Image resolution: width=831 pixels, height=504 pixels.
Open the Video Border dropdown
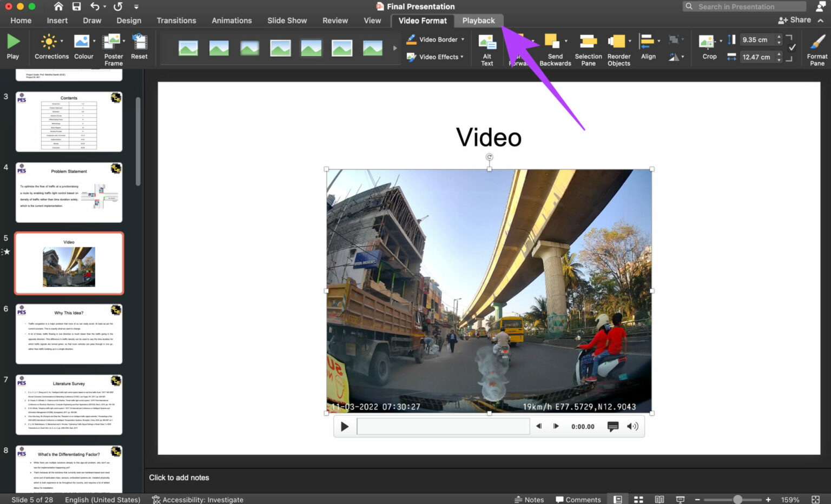pyautogui.click(x=435, y=39)
